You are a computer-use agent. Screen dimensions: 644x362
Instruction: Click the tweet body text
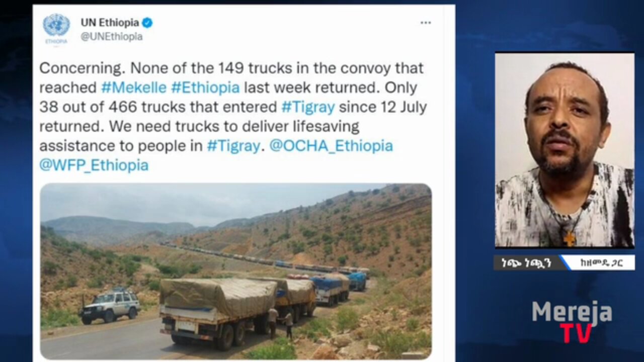coord(231,117)
